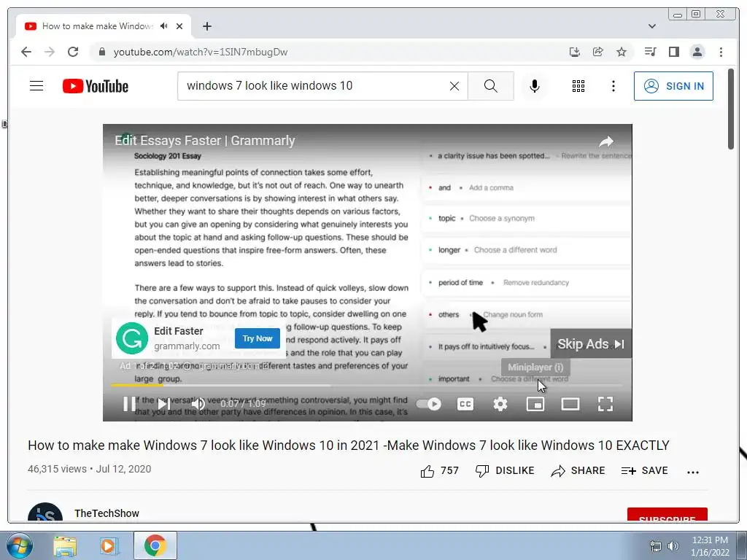The height and width of the screenshot is (560, 747).
Task: Launch Windows Media Player from taskbar
Action: click(x=109, y=545)
